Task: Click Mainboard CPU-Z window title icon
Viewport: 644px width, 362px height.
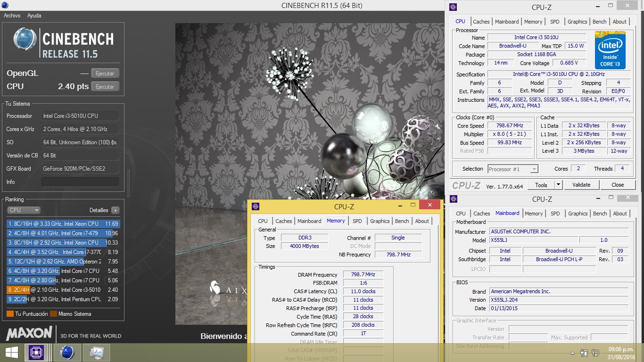Action: coord(453,199)
